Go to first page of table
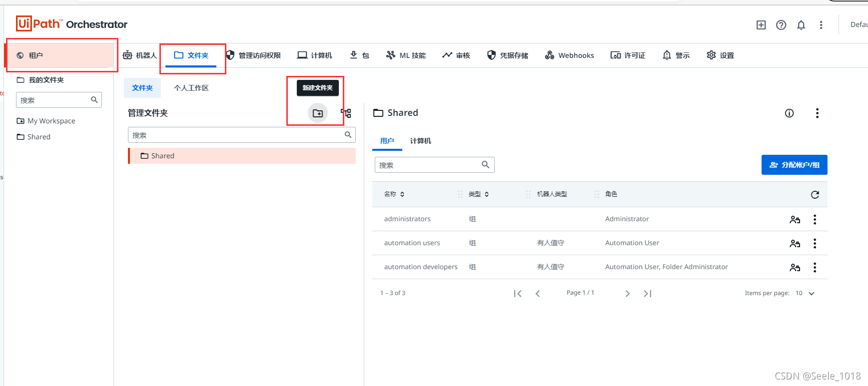Image resolution: width=868 pixels, height=386 pixels. 518,294
